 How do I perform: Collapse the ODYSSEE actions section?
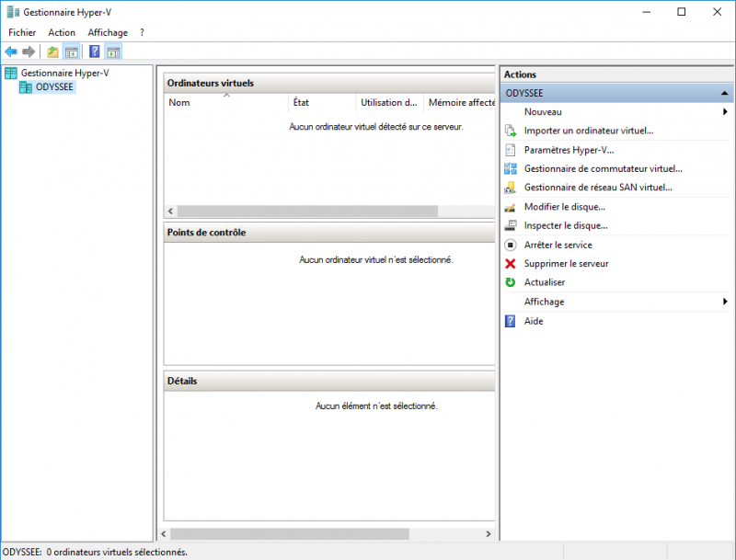723,92
